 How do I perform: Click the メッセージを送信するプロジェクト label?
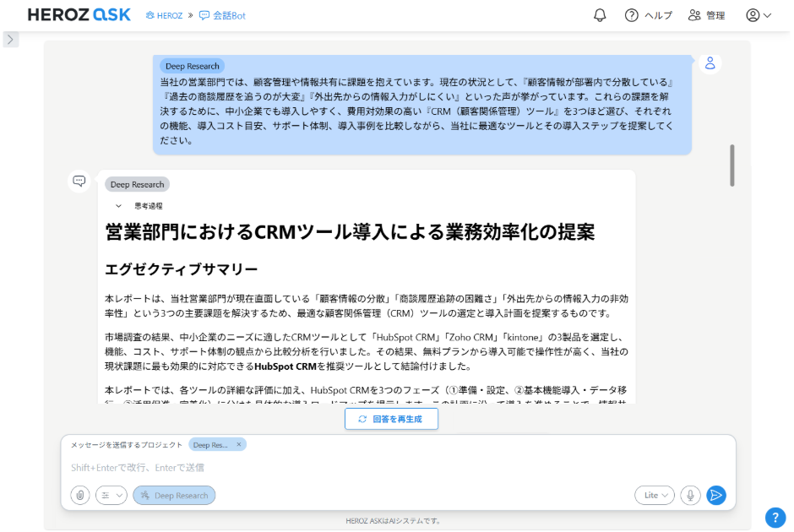coord(127,445)
